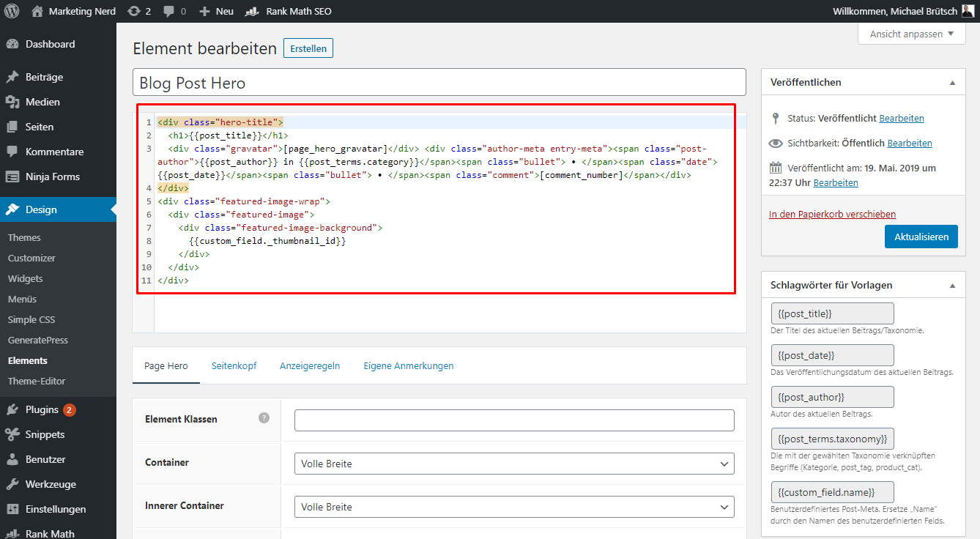The width and height of the screenshot is (980, 539).
Task: Click the WordPress logo icon
Action: pos(12,12)
